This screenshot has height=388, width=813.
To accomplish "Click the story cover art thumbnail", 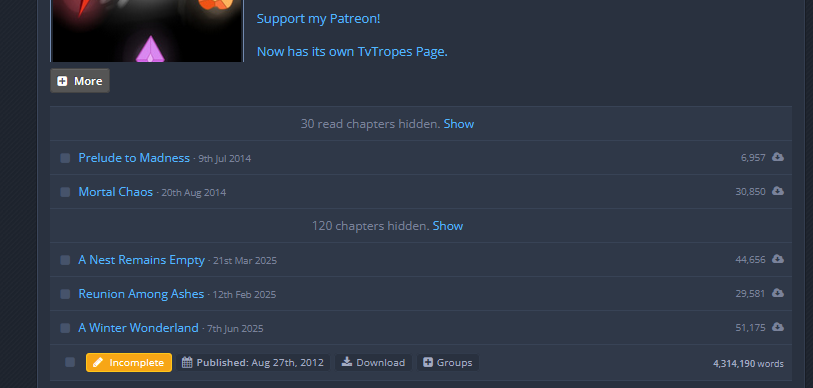I will pos(147,31).
